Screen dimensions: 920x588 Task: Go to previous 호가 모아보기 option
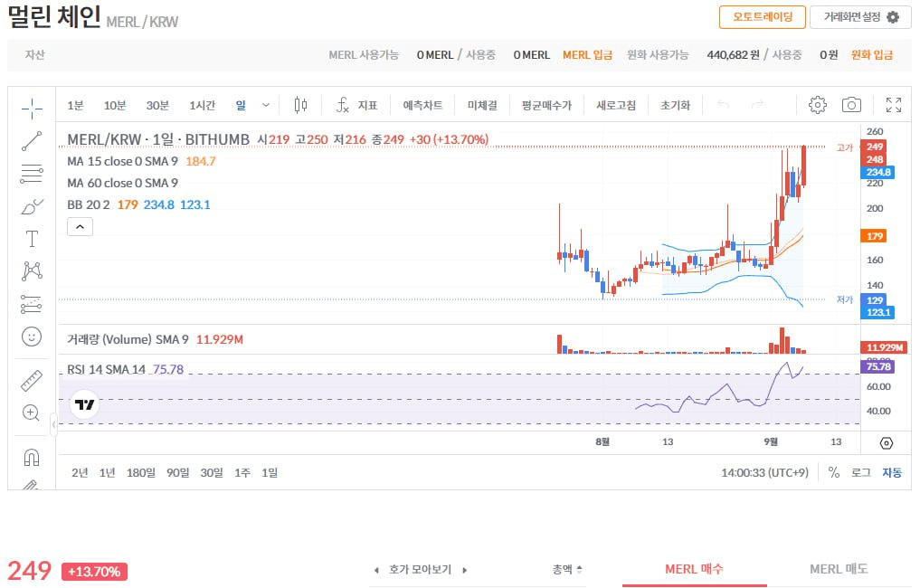(x=376, y=570)
